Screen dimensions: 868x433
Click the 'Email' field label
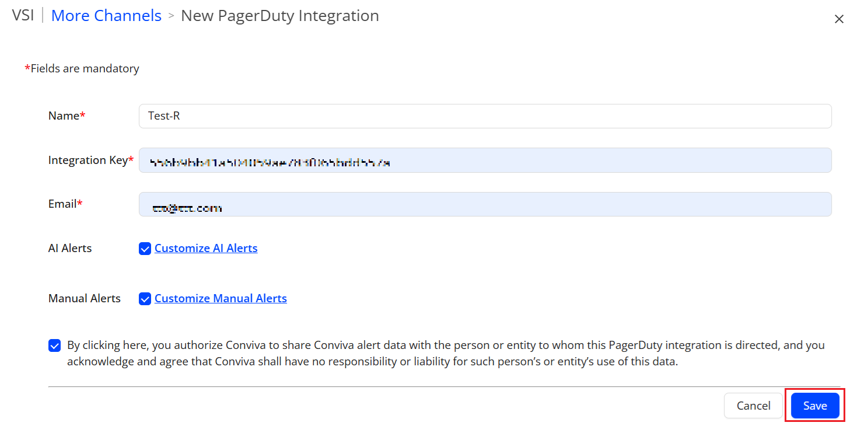[x=65, y=204]
